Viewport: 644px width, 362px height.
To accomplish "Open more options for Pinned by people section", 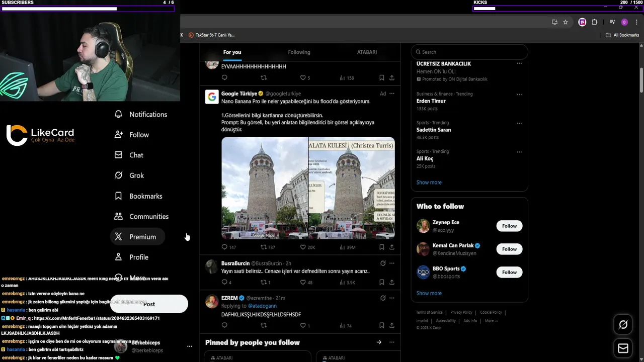I will [392, 342].
